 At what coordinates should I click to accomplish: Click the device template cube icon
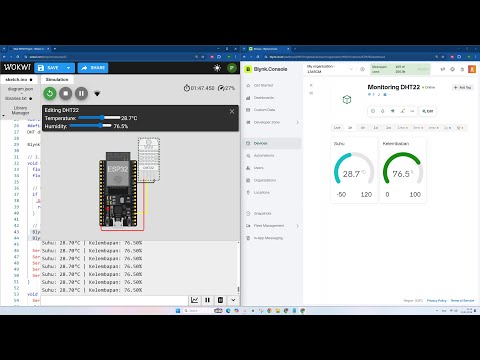pyautogui.click(x=347, y=99)
